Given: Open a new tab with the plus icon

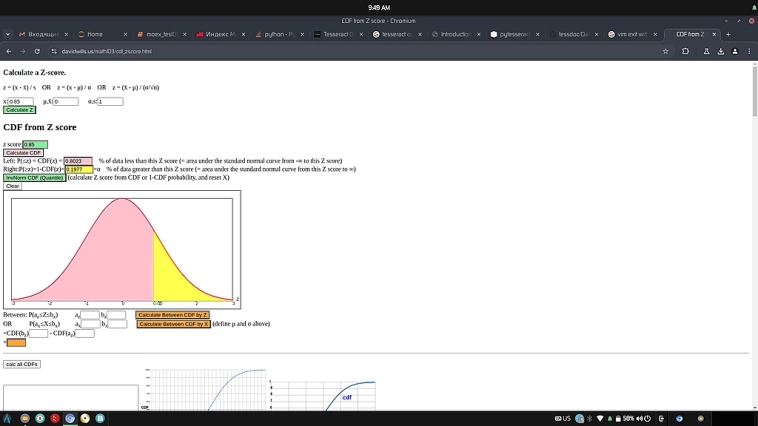Looking at the screenshot, I should 728,34.
